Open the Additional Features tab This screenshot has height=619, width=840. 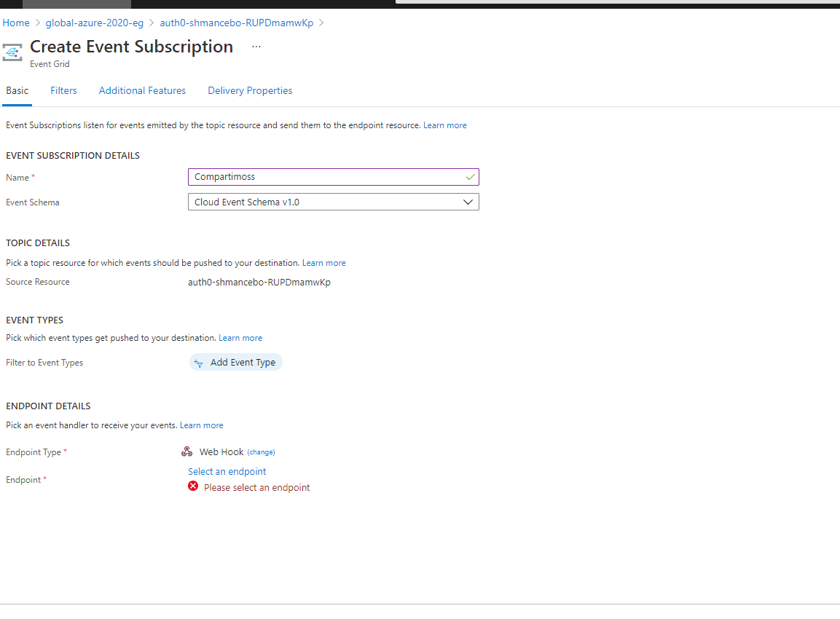point(143,90)
